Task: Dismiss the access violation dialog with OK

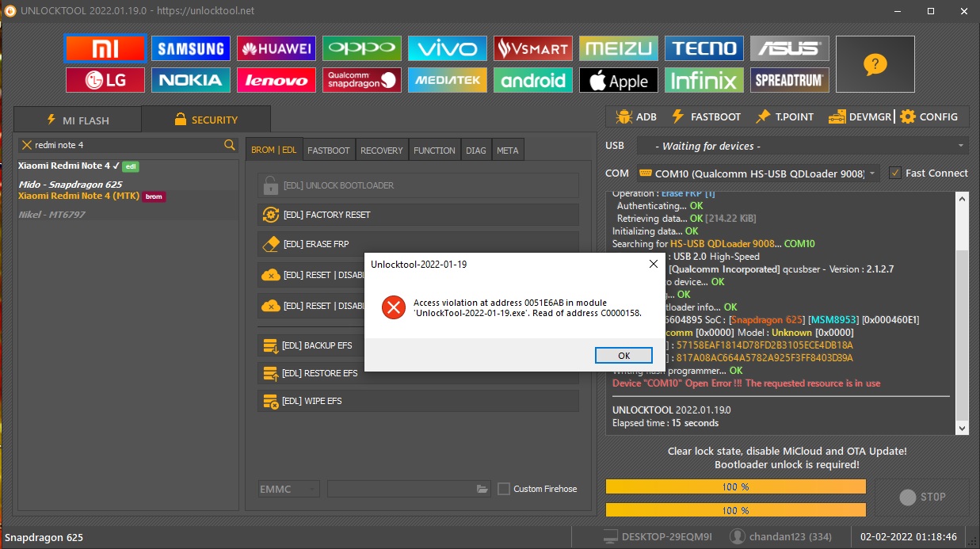Action: click(623, 355)
